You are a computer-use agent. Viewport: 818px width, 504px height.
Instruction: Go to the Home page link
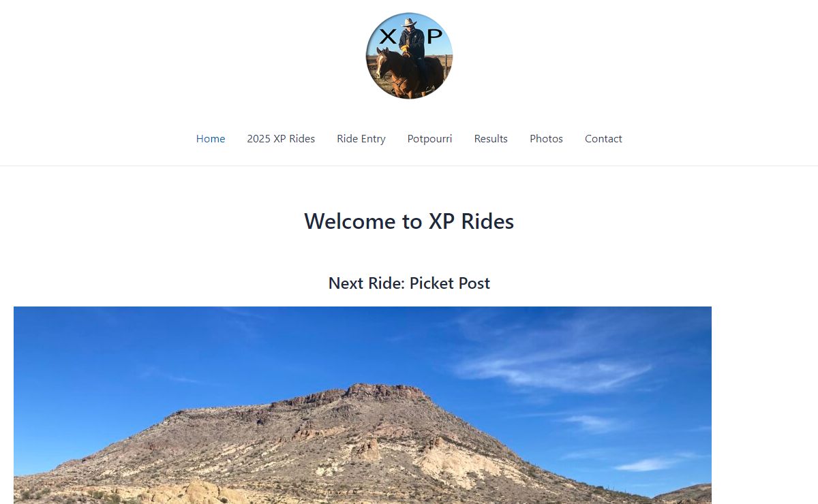click(211, 139)
